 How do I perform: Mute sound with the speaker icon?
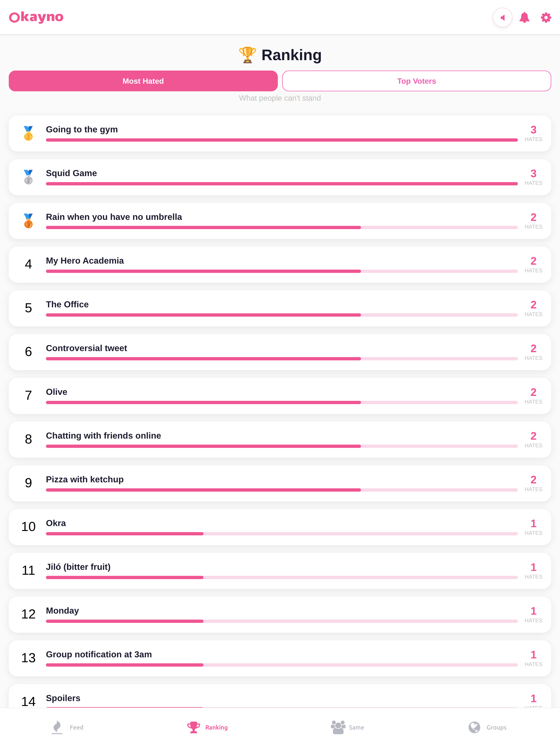click(502, 17)
